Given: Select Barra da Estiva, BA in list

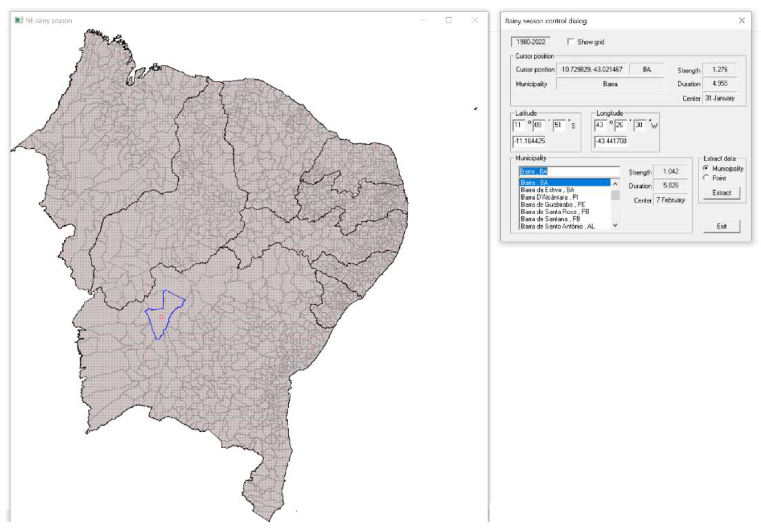Looking at the screenshot, I should coord(547,190).
